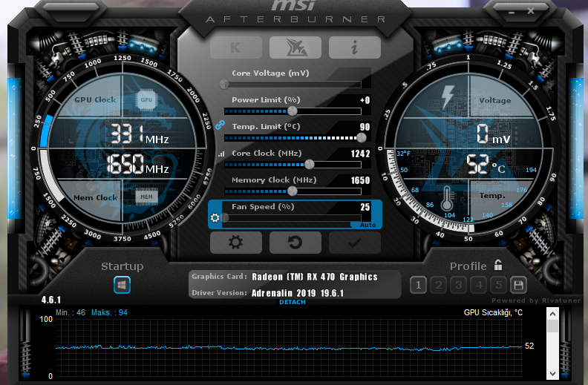
Task: Open the system information (i) button
Action: (354, 47)
